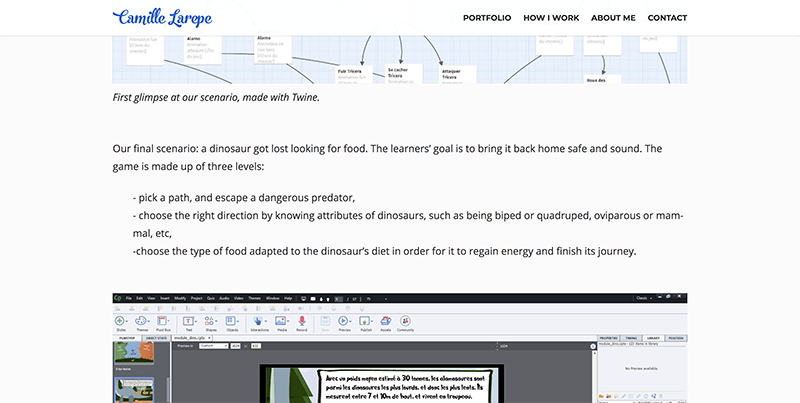Screen dimensions: 800x403
Task: Open the Quiz menu in Captivate
Action: (x=211, y=298)
